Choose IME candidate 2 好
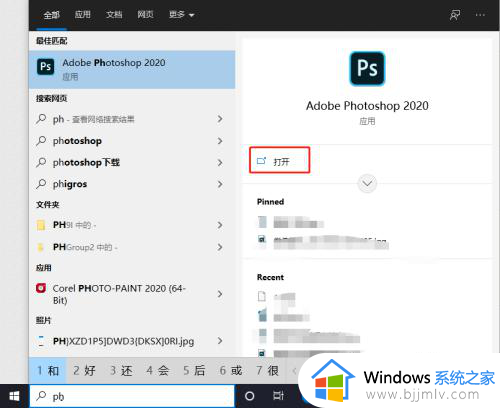Image resolution: width=500 pixels, height=408 pixels. pos(84,370)
